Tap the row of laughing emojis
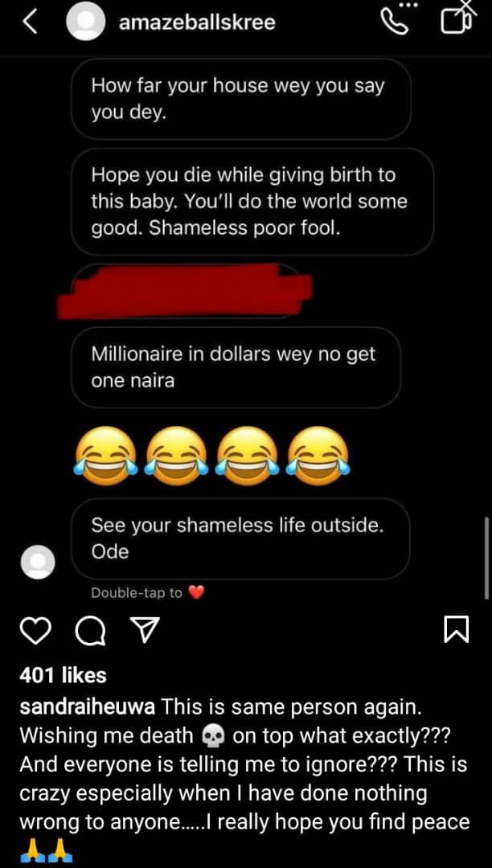Viewport: 492px width, 868px height. [x=212, y=456]
